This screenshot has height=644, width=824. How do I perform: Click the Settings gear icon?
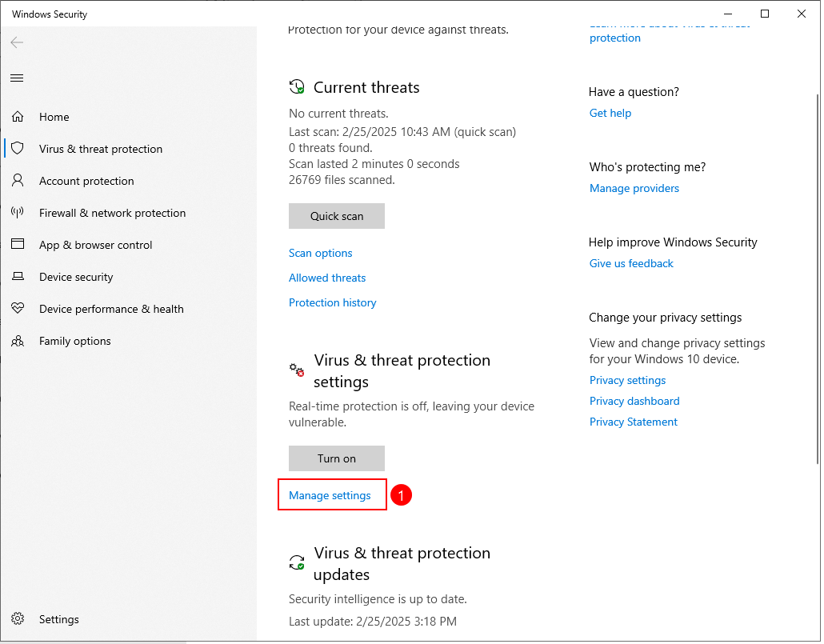coord(18,619)
